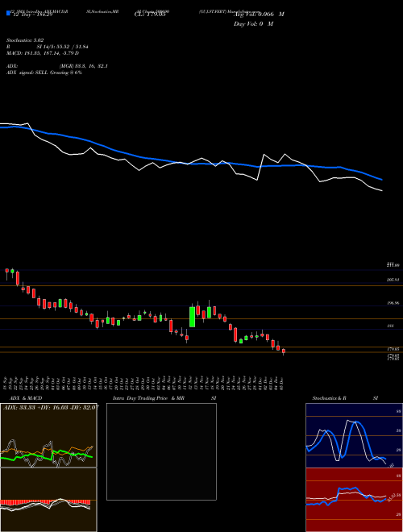Click the first red candle at far left

[x=6, y=273]
